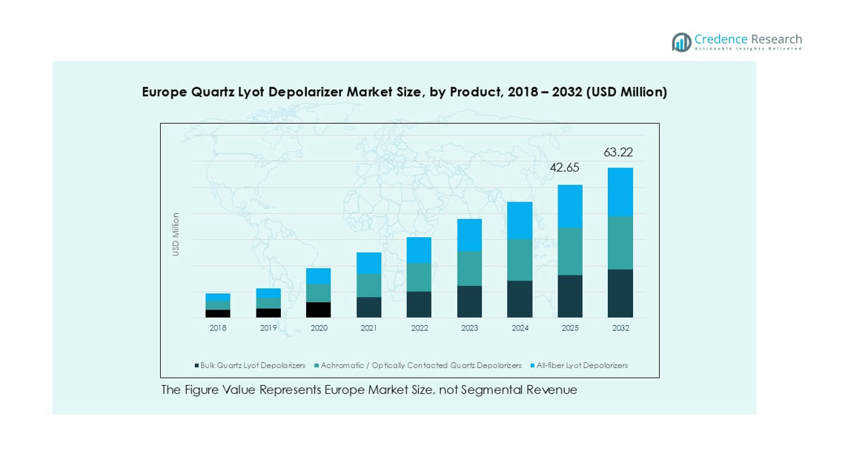The image size is (868, 457).
Task: Click the All-fiber Lyot Depolarizers legend swatch
Action: pyautogui.click(x=532, y=366)
